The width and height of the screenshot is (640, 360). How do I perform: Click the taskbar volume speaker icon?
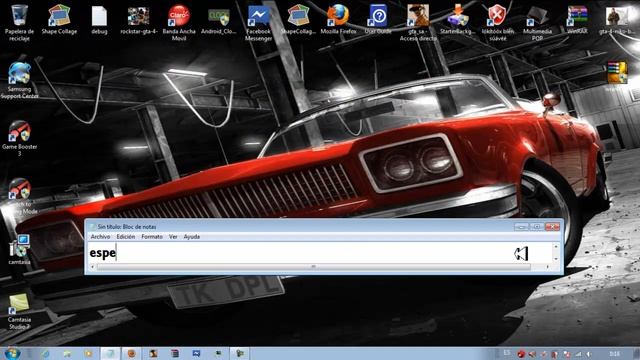pos(589,354)
